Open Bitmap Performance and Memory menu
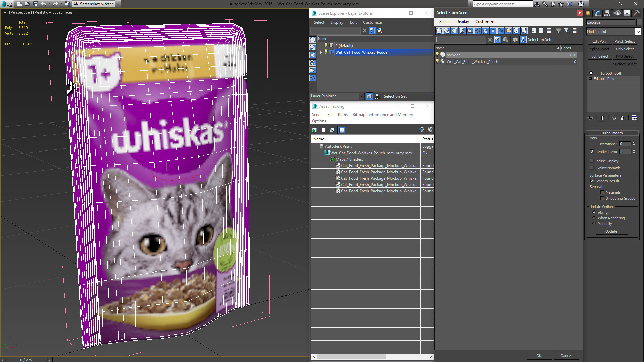 click(x=382, y=115)
